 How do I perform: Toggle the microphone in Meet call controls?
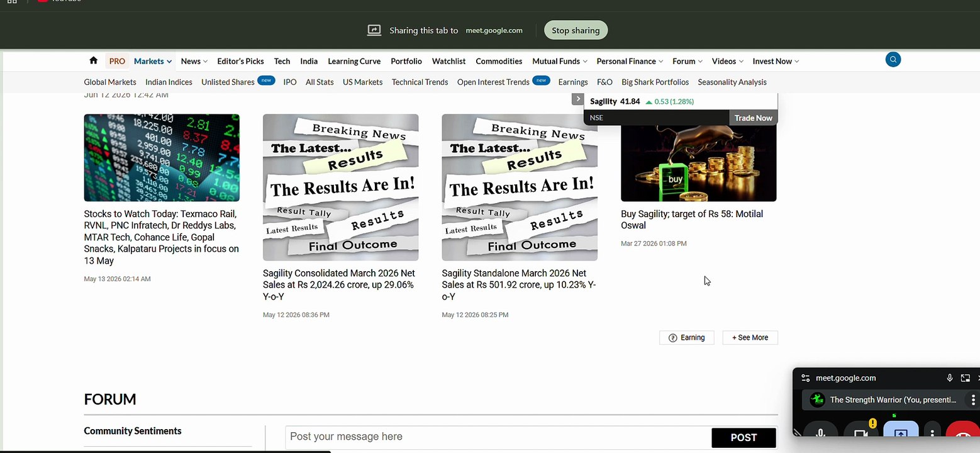820,432
